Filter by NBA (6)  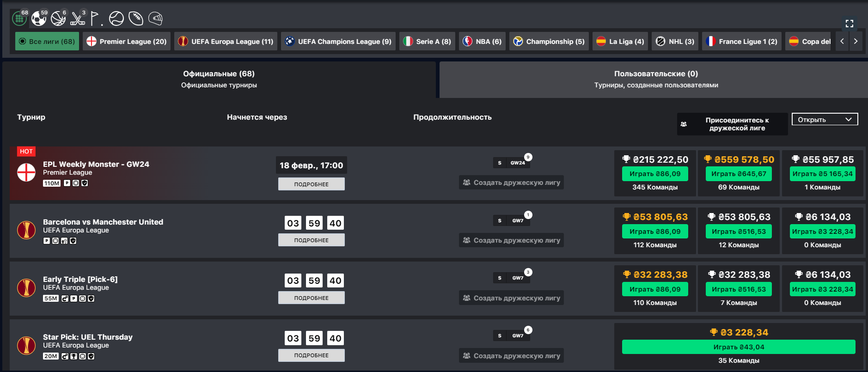(483, 41)
